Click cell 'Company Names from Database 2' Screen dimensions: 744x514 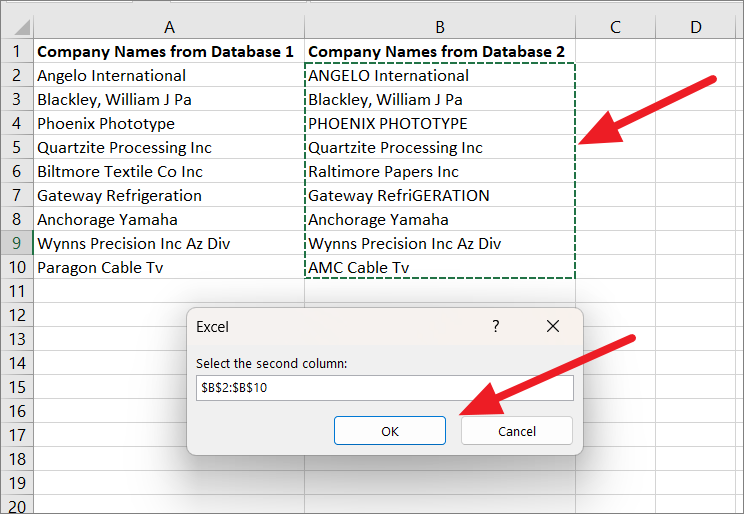click(440, 51)
